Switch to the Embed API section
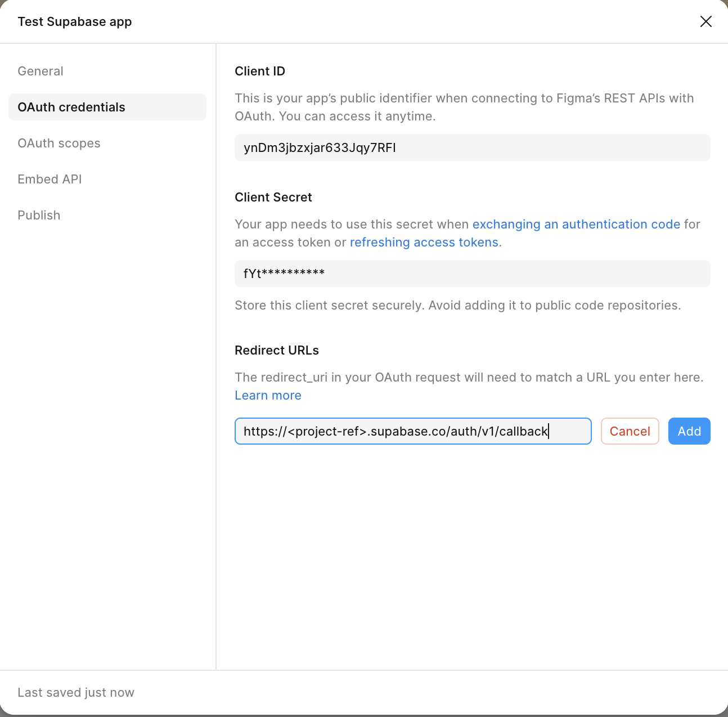 point(50,179)
